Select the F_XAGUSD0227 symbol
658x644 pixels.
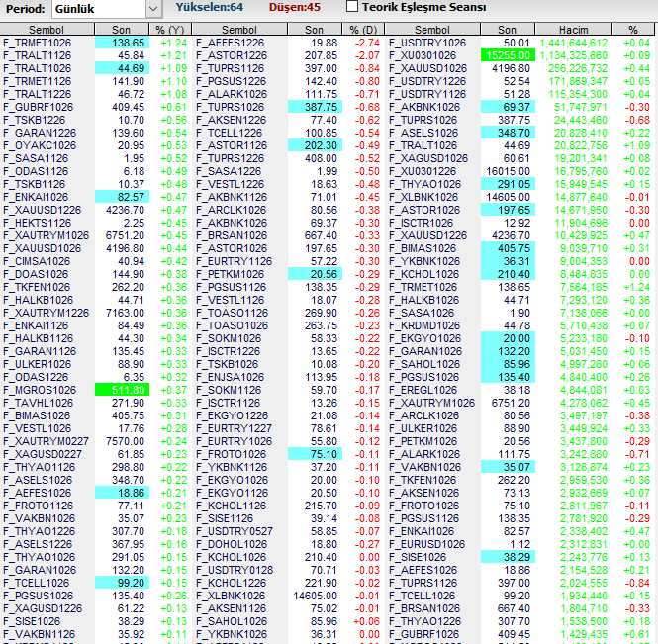pyautogui.click(x=43, y=454)
